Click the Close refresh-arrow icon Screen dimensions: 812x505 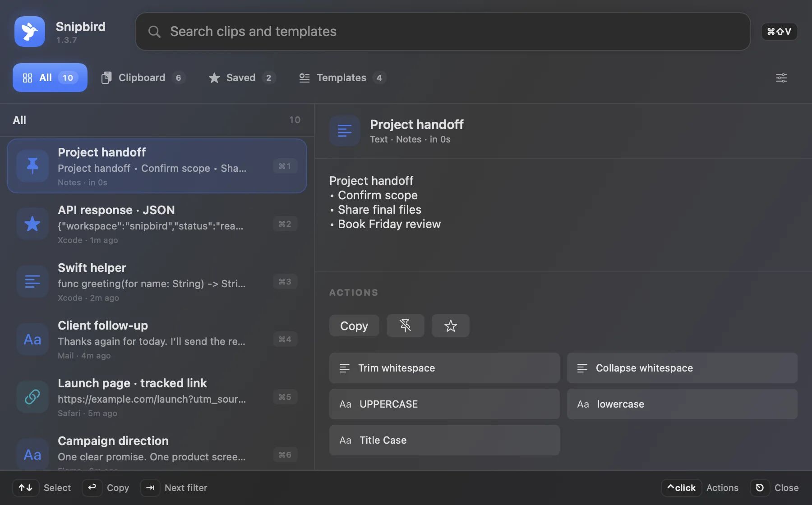click(x=760, y=488)
